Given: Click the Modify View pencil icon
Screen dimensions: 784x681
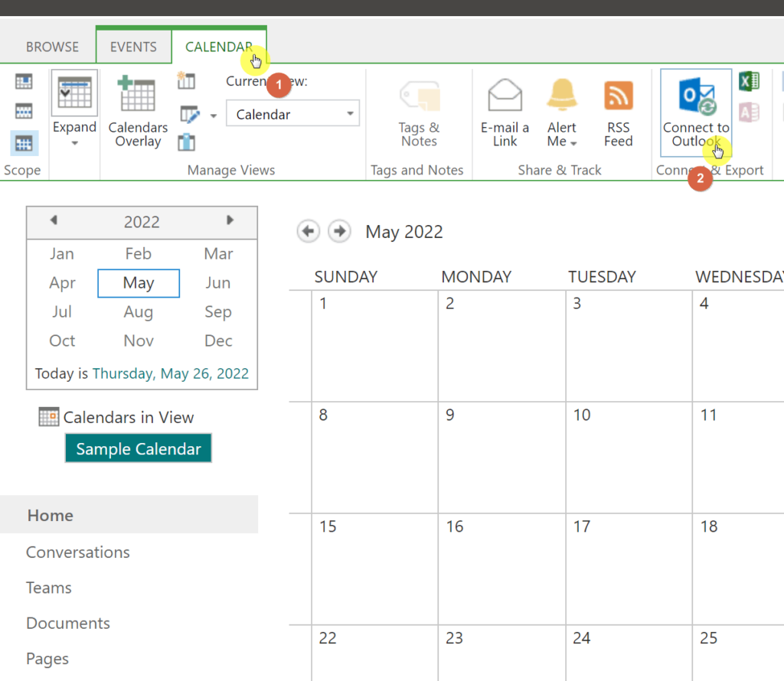Looking at the screenshot, I should point(190,115).
